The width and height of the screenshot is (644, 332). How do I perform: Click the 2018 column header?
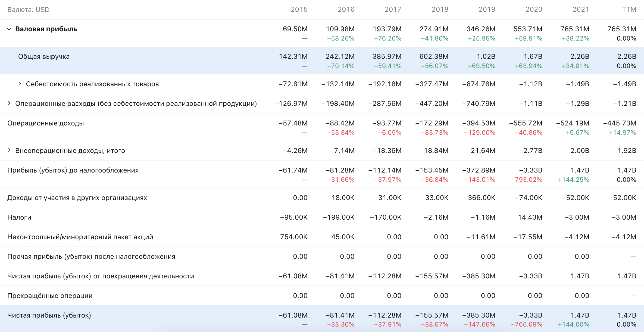440,10
